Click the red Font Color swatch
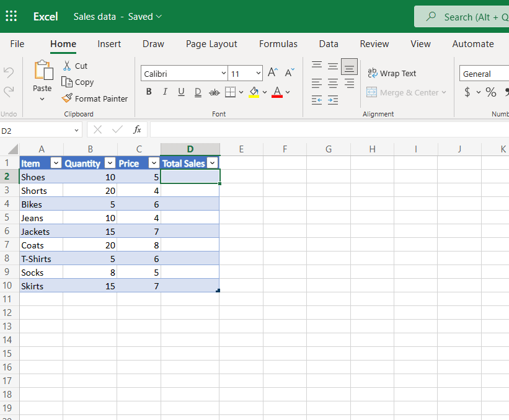509x420 pixels. (277, 95)
